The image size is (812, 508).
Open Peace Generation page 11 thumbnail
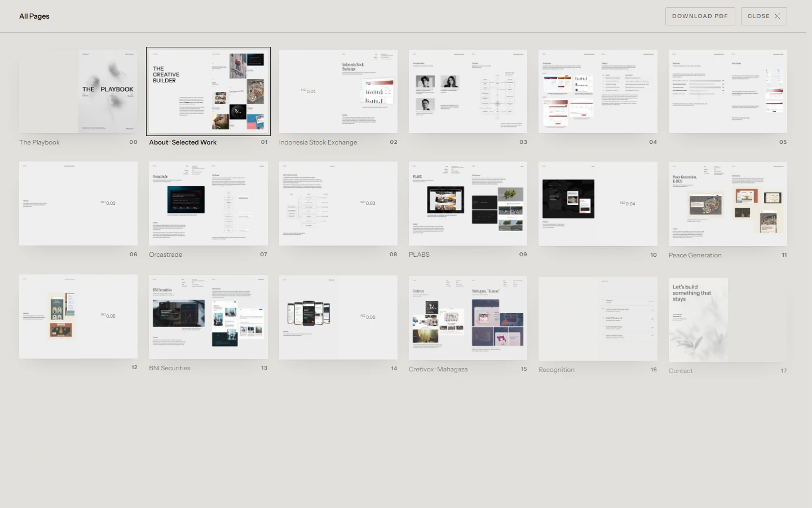(728, 204)
